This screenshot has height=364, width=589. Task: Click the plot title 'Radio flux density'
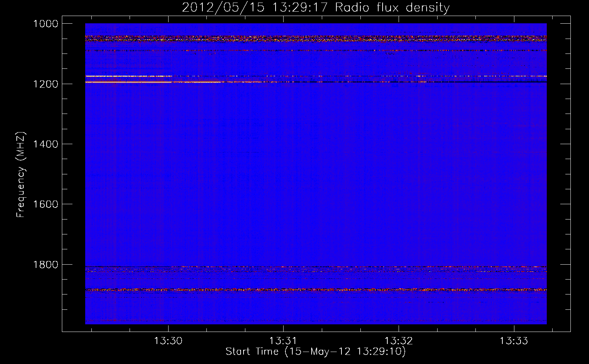[392, 8]
